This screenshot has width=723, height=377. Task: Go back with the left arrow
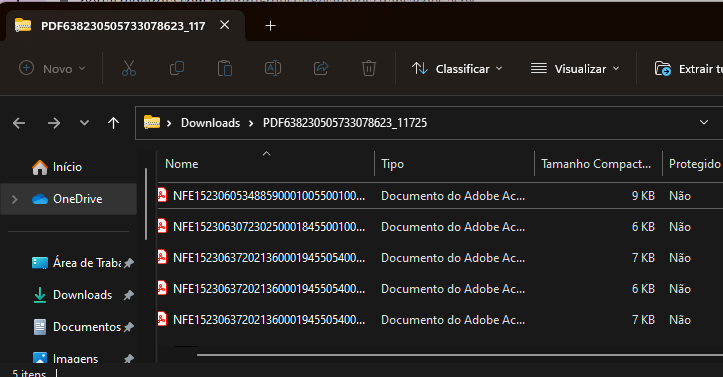(x=19, y=123)
